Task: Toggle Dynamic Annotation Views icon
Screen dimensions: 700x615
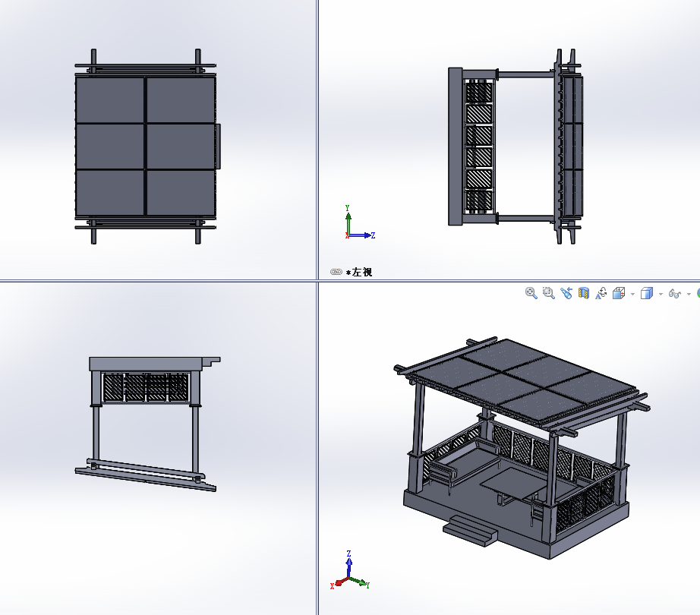Action: point(601,293)
